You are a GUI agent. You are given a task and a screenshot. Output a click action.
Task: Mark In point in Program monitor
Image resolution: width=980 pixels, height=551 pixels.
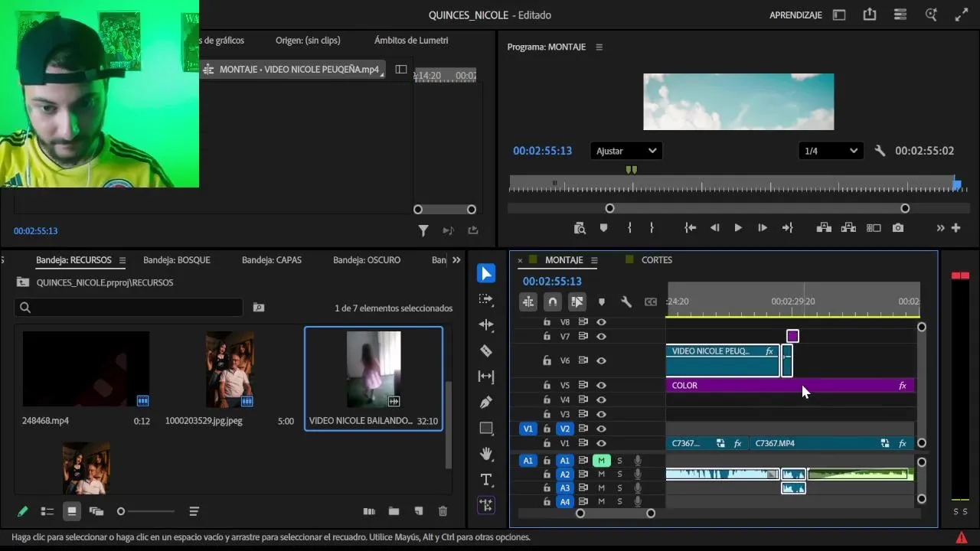[629, 228]
